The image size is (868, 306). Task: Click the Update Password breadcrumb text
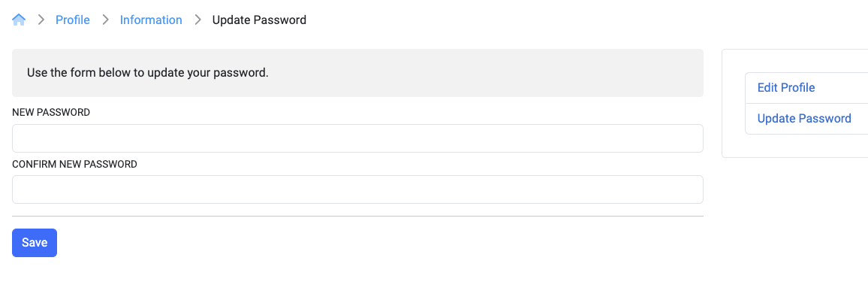tap(259, 20)
